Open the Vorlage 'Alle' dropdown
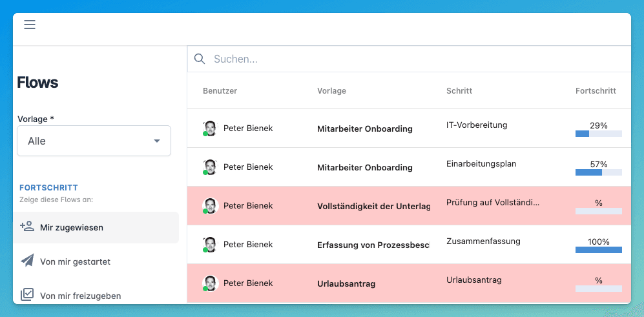This screenshot has height=317, width=644. [x=94, y=141]
